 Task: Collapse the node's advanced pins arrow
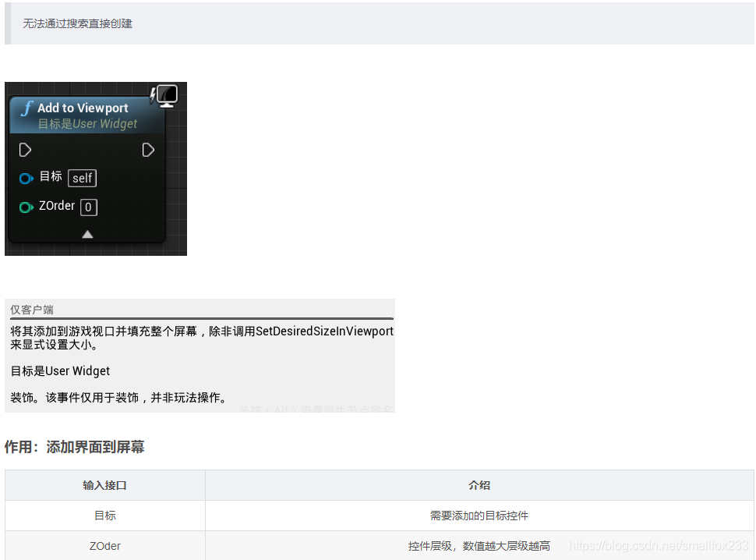pos(87,235)
